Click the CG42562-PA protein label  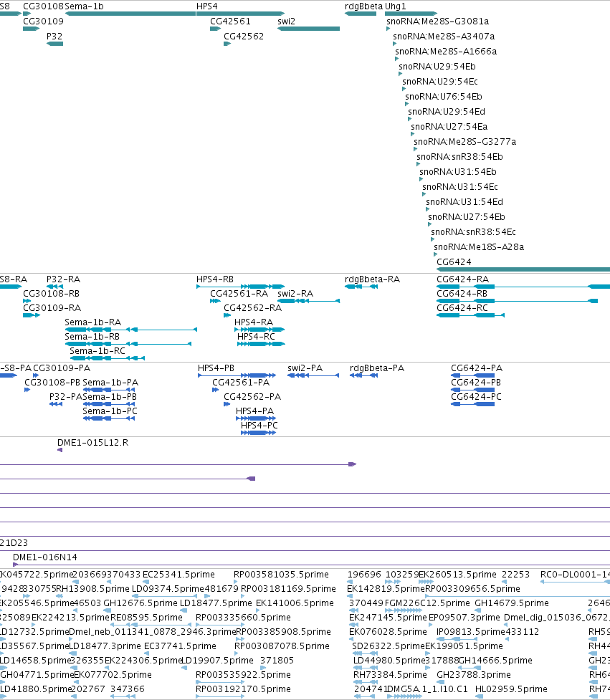(x=252, y=396)
